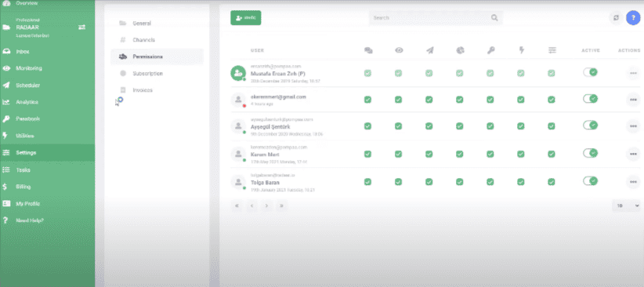The image size is (644, 287).
Task: Switch off Active toggle for Ayşegül Şentürk
Action: (590, 125)
